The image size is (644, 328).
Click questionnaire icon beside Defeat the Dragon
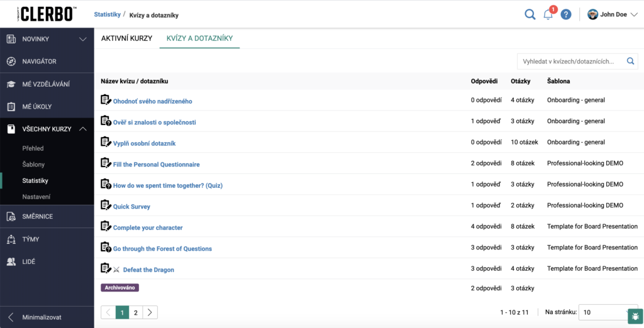106,268
